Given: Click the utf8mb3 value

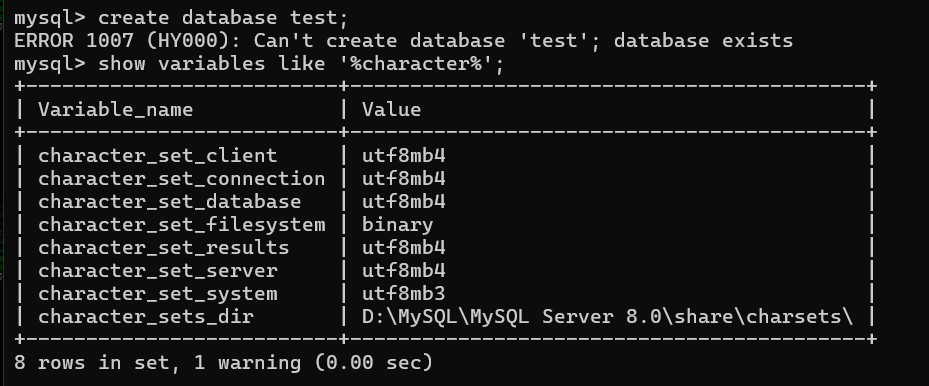Looking at the screenshot, I should [x=403, y=294].
